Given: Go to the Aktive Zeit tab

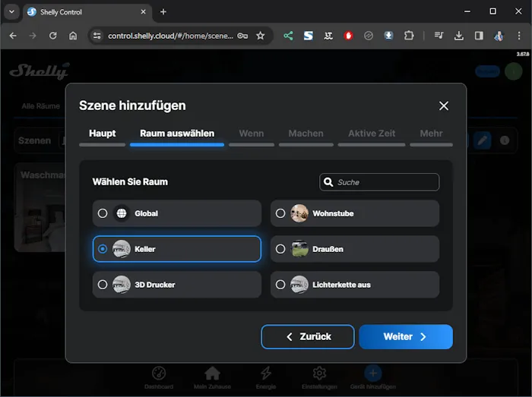Looking at the screenshot, I should tap(372, 134).
